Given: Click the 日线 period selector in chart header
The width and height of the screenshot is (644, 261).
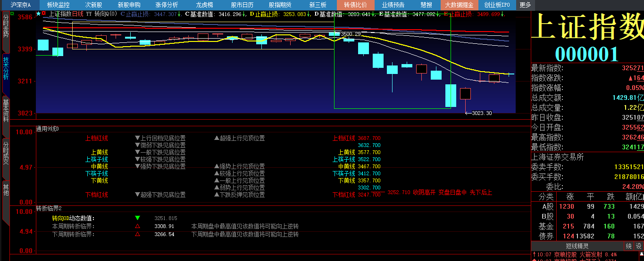Looking at the screenshot, I should coord(77,14).
